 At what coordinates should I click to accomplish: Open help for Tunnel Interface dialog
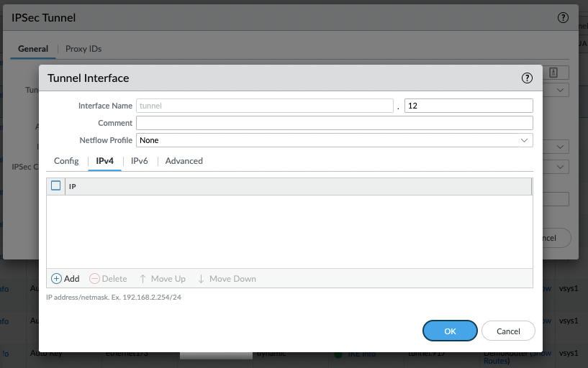(x=527, y=78)
